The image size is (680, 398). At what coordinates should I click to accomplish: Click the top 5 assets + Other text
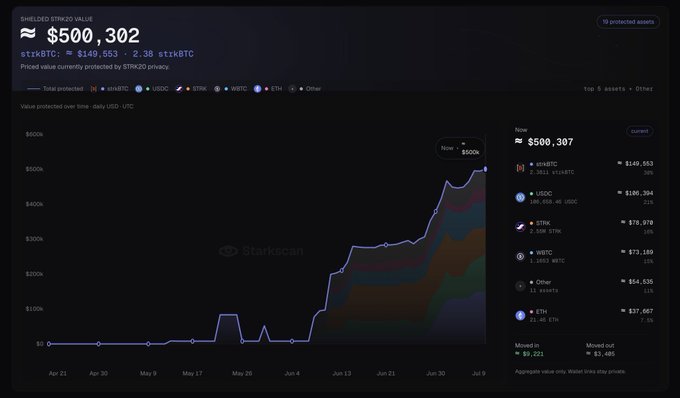[618, 89]
